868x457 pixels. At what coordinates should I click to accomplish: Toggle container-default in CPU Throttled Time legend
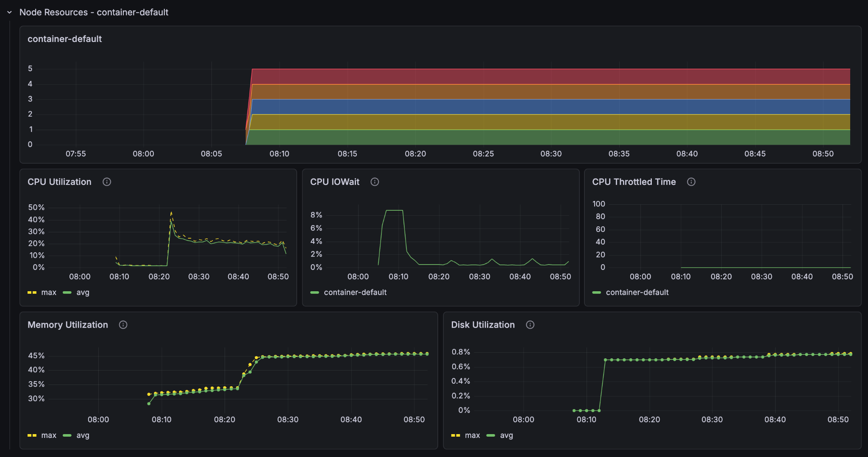point(637,292)
